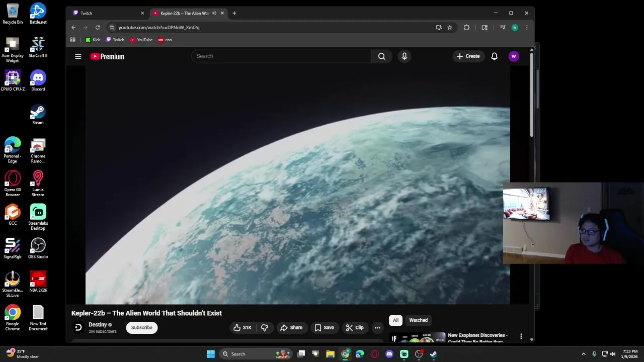The height and width of the screenshot is (362, 644).
Task: Open a new Chrome tab
Action: pos(234,13)
